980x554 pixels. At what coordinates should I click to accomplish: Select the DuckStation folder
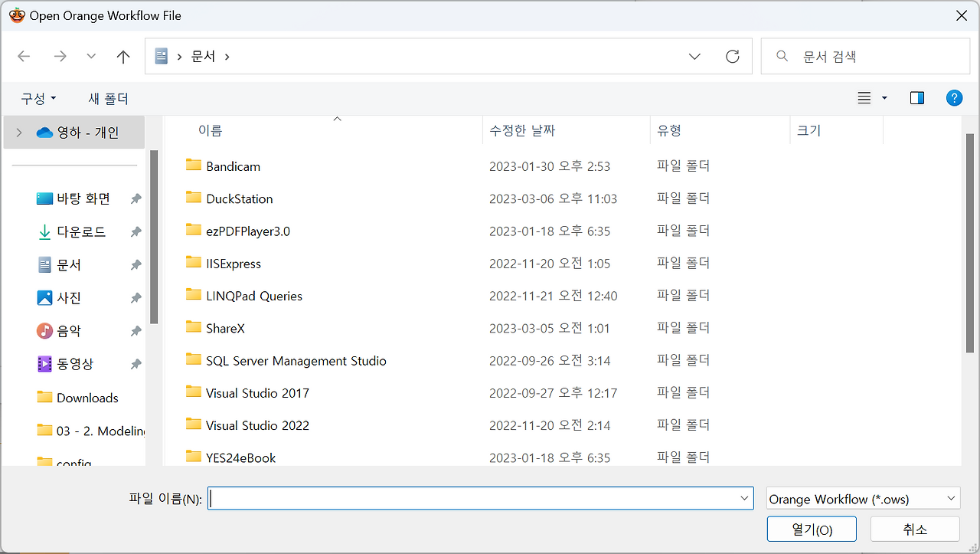pos(239,198)
